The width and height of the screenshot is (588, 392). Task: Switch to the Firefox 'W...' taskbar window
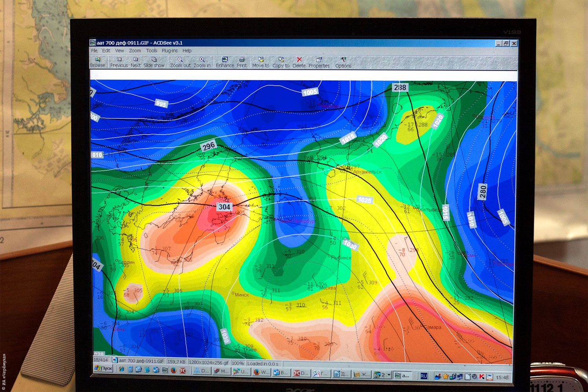tap(262, 372)
